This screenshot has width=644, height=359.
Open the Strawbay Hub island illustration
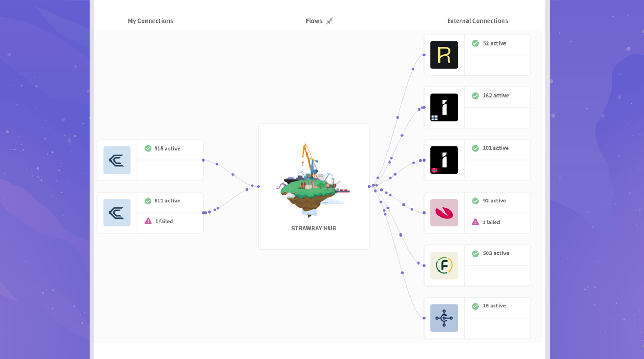(313, 180)
